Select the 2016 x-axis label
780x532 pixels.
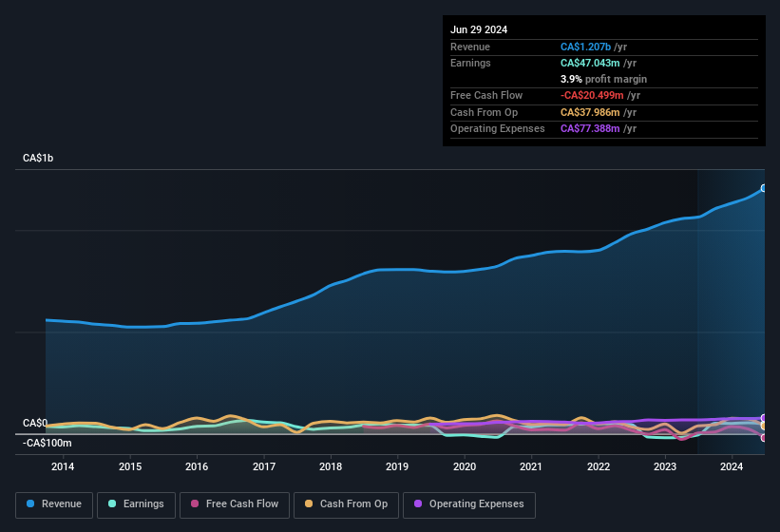point(197,466)
